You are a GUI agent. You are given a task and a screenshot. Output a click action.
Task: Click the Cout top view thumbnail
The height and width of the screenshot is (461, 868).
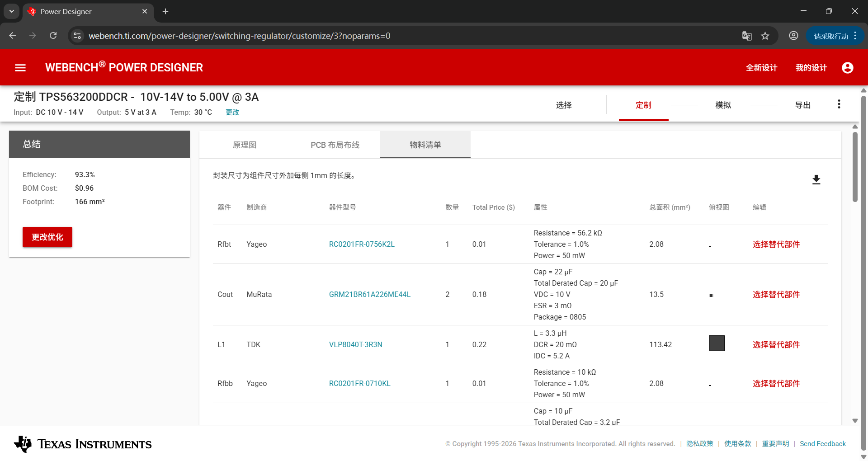(x=711, y=296)
